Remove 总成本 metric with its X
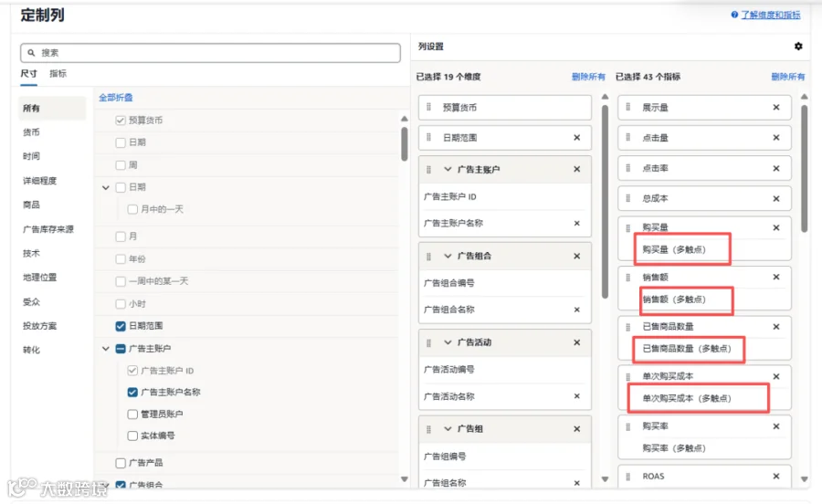822x504 pixels. (x=776, y=198)
